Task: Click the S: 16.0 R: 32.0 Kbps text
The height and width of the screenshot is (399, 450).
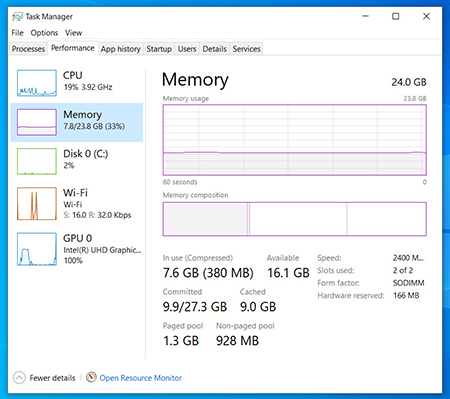Action: click(x=97, y=215)
